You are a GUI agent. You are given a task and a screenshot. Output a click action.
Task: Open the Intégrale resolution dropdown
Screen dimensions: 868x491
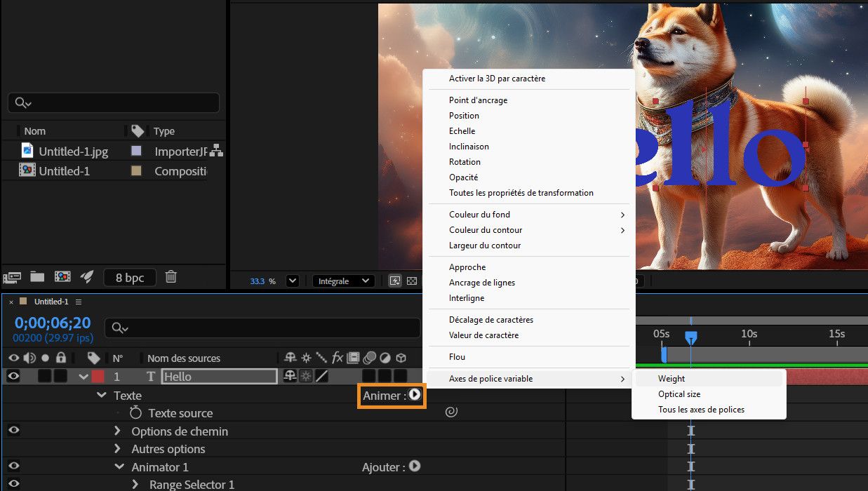coord(344,281)
